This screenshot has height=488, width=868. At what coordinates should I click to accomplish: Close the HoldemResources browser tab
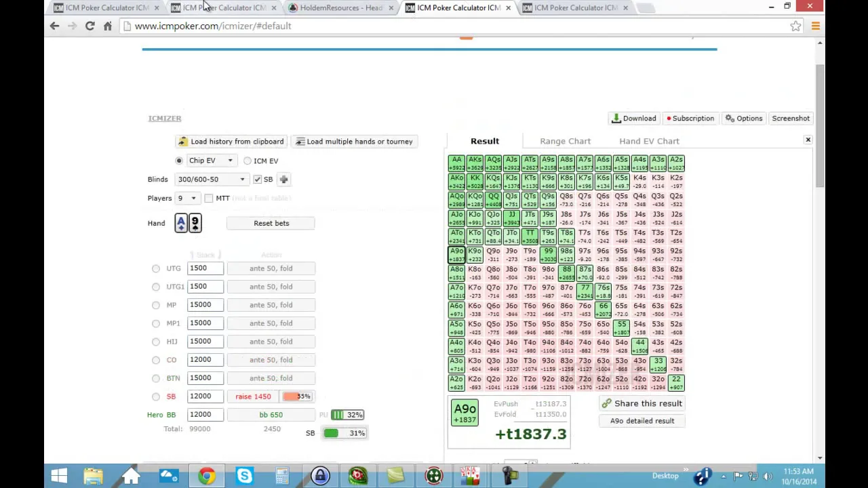391,7
